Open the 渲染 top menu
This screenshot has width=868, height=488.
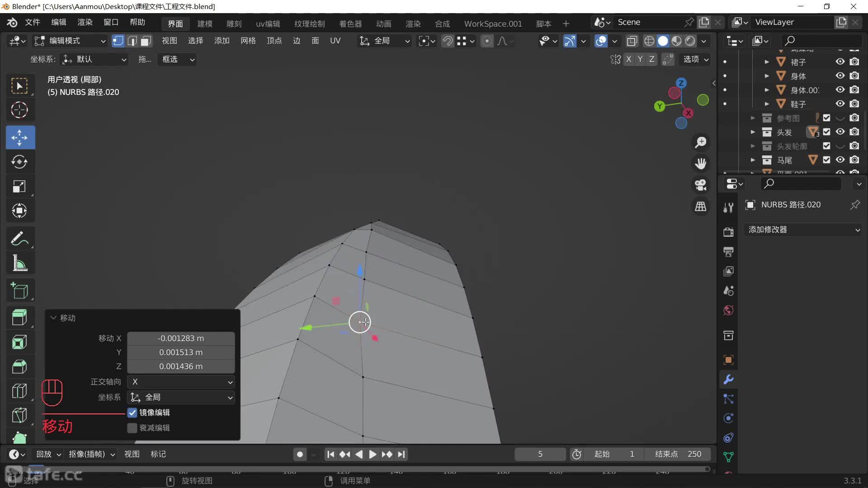click(85, 22)
